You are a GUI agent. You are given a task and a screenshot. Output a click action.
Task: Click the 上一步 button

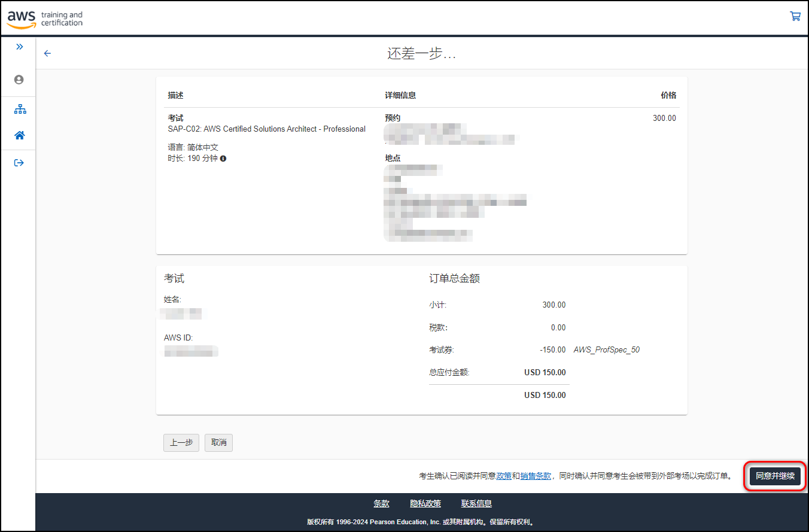click(181, 443)
